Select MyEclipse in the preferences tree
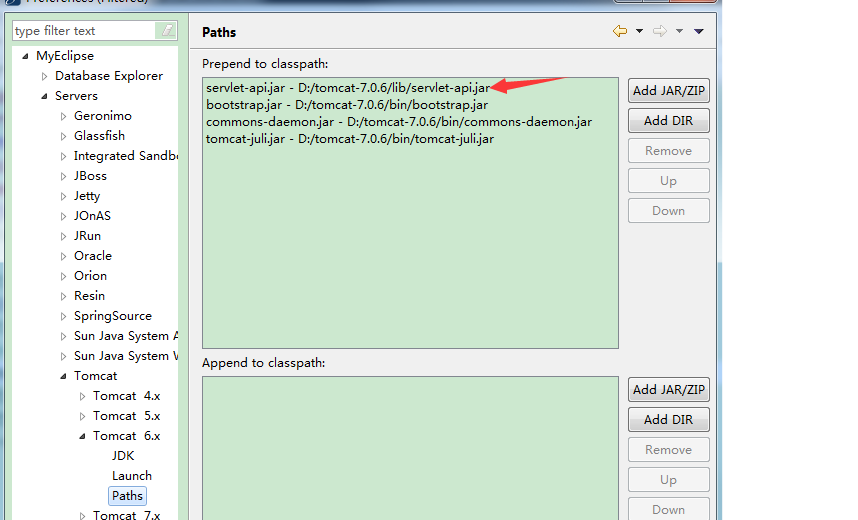 point(65,56)
